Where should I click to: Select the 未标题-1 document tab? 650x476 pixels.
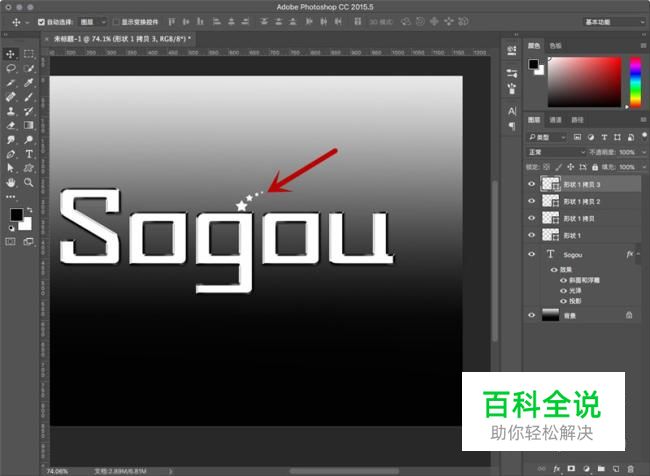click(x=122, y=39)
